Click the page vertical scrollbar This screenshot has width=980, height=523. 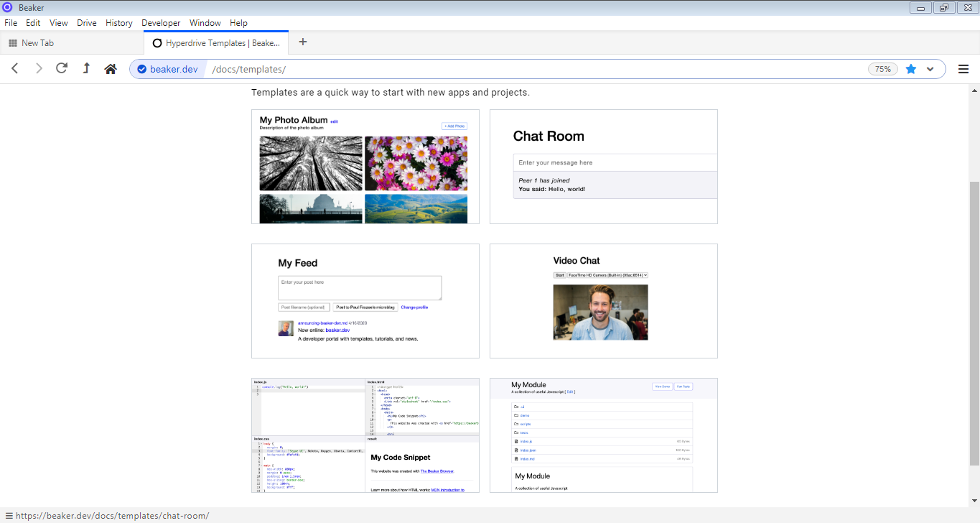pos(974,323)
